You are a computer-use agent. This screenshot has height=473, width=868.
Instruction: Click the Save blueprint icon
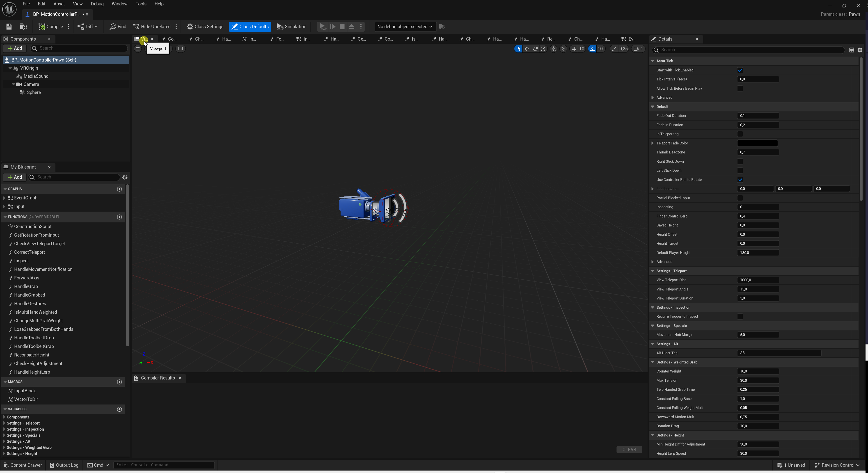[9, 27]
